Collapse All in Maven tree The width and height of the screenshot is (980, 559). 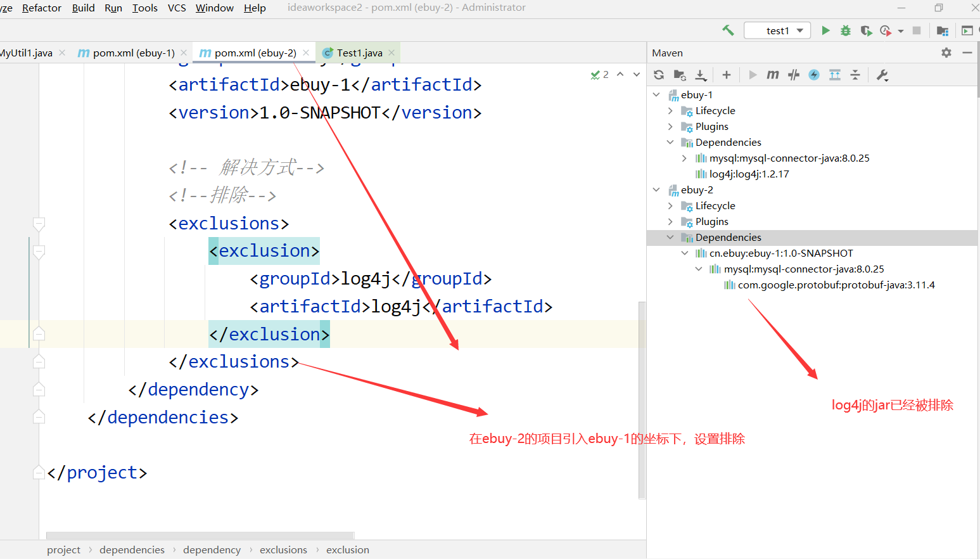(x=855, y=75)
